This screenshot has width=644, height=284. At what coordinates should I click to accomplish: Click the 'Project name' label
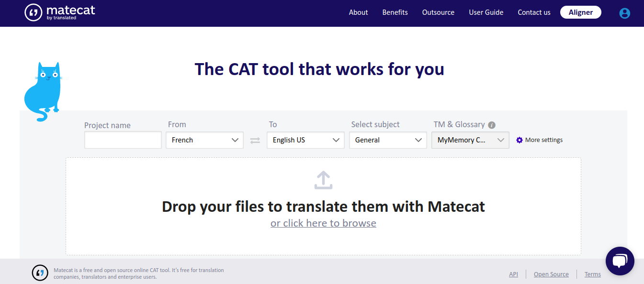tap(107, 125)
